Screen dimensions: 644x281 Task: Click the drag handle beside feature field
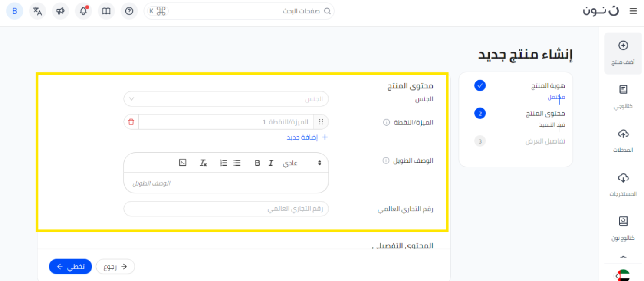coord(321,122)
